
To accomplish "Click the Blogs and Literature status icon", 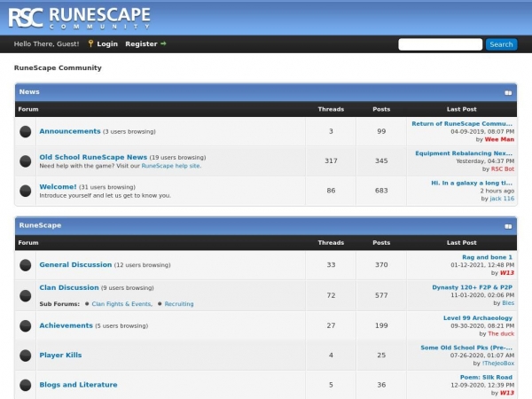I will click(26, 385).
